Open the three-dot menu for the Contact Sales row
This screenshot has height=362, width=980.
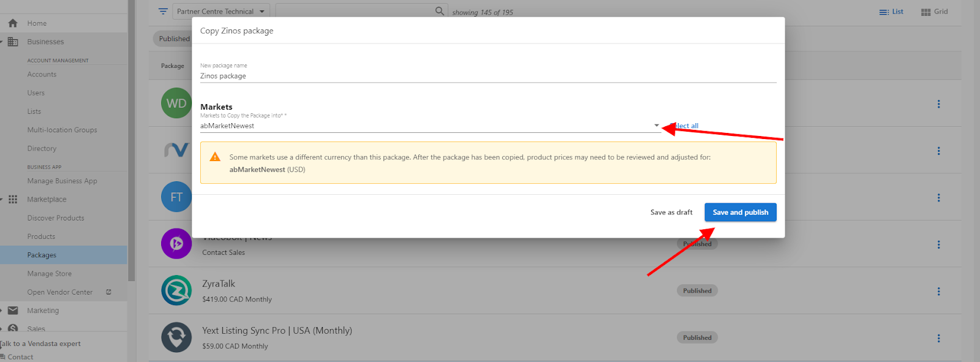coord(938,244)
